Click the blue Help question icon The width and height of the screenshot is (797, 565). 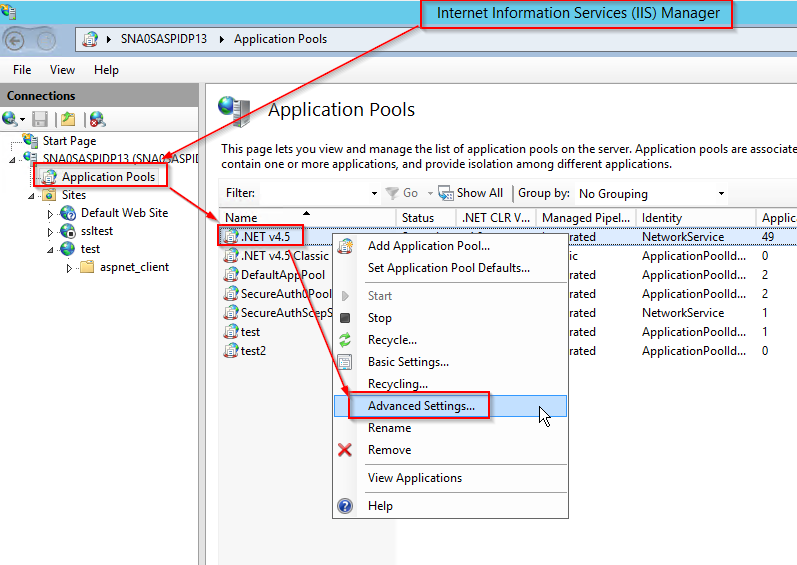[x=345, y=506]
